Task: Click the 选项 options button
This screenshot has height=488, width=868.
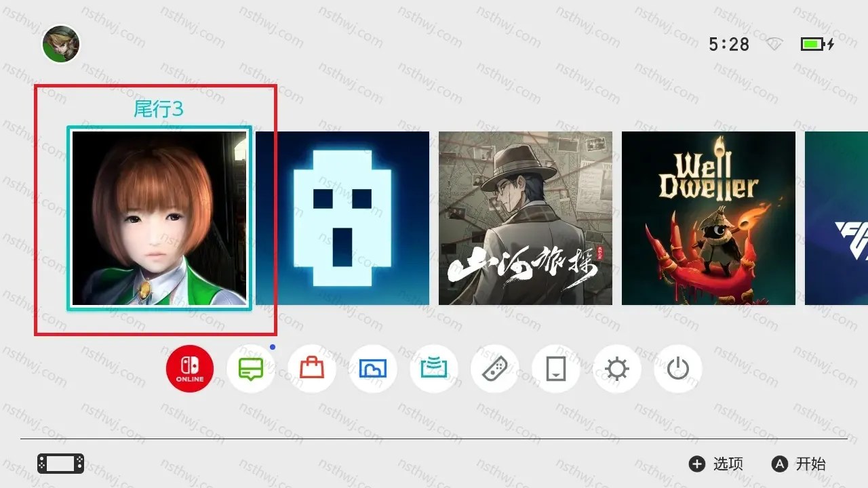Action: (x=716, y=464)
